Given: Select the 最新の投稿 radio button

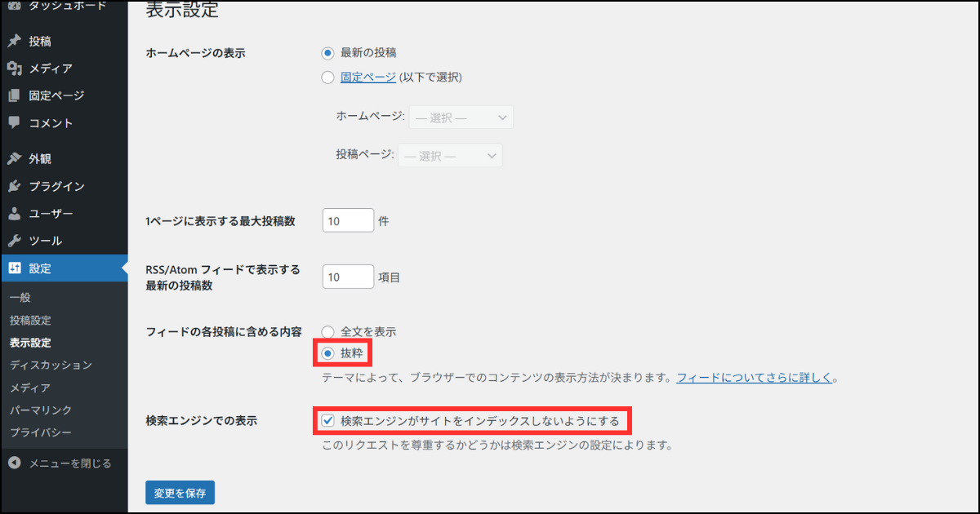Looking at the screenshot, I should [x=328, y=52].
